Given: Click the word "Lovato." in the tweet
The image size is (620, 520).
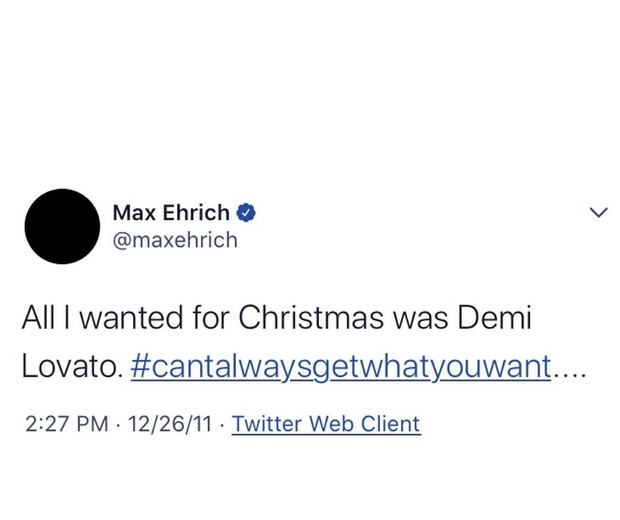Looking at the screenshot, I should coord(73,367).
